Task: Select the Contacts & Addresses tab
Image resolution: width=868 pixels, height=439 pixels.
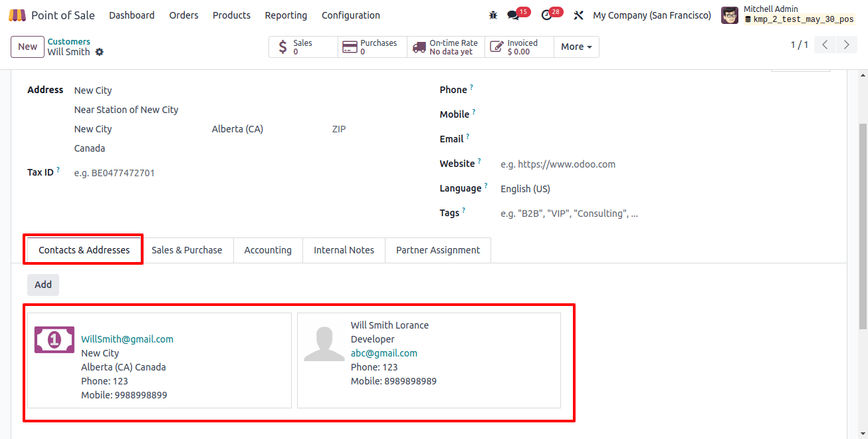Action: click(x=84, y=250)
